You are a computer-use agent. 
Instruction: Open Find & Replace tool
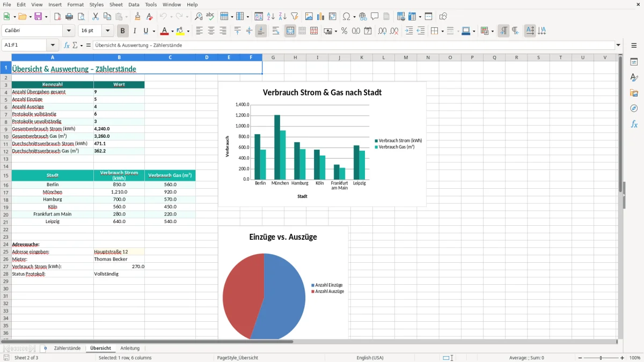[x=199, y=17]
